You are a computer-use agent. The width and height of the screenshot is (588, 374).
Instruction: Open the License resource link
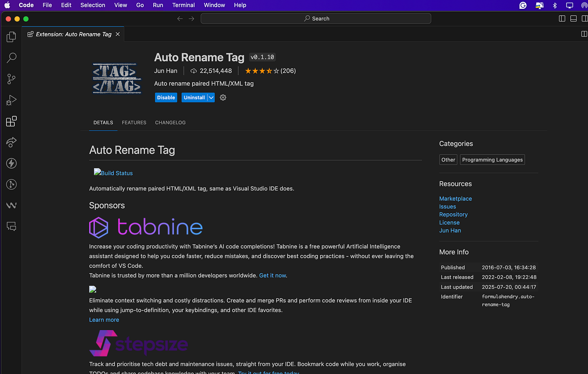449,222
